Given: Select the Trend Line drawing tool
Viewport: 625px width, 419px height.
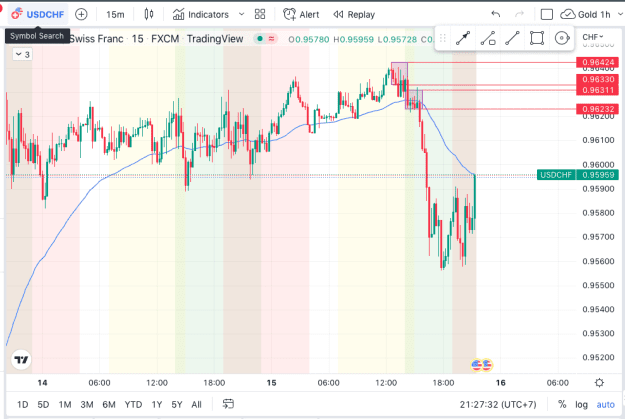Looking at the screenshot, I should (512, 38).
